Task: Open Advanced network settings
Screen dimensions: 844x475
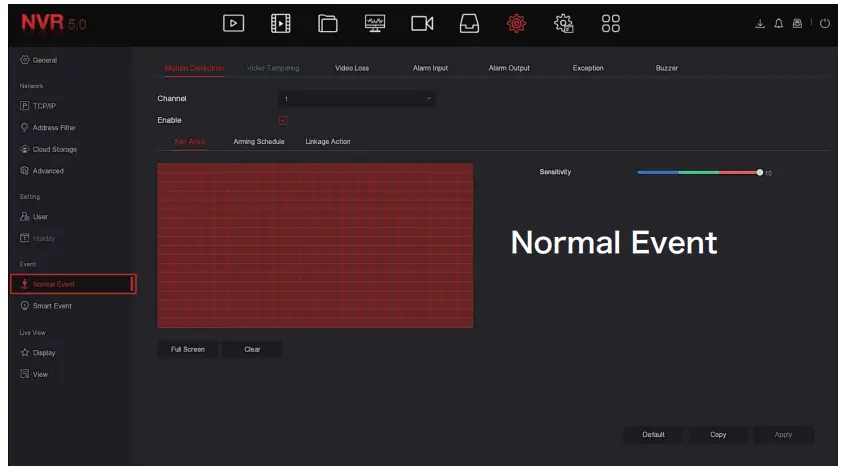Action: [41, 171]
